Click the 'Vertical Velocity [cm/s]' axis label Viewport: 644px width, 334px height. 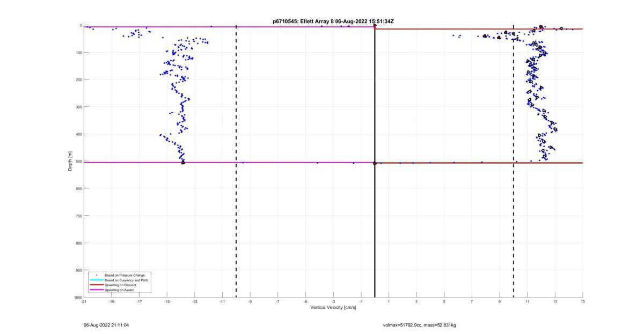(x=333, y=308)
